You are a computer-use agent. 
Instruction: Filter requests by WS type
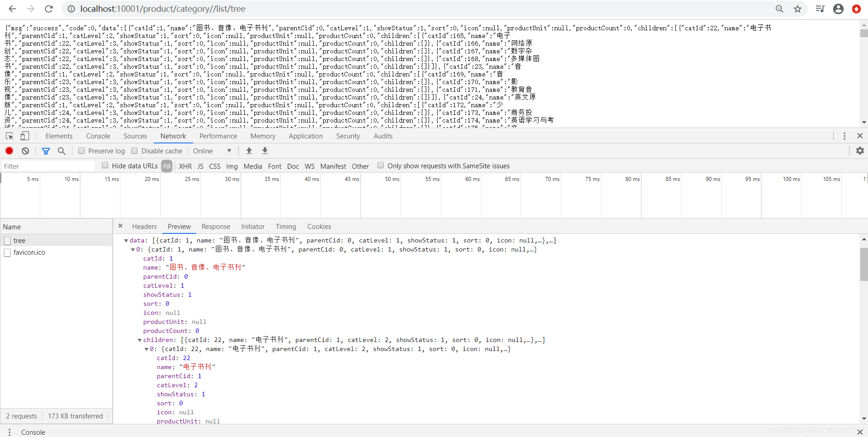[310, 166]
